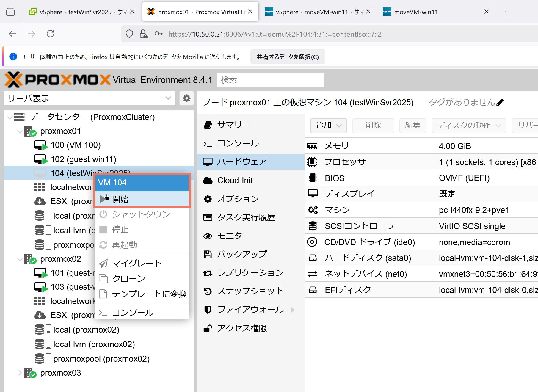Open the 追加 add dropdown button

[328, 126]
